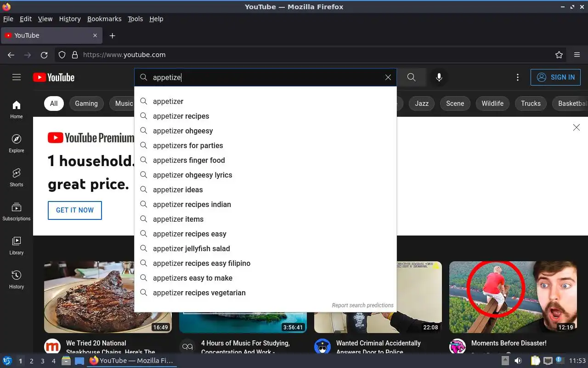Select 'appetizers finger food' suggestion
588x368 pixels.
coord(266,160)
